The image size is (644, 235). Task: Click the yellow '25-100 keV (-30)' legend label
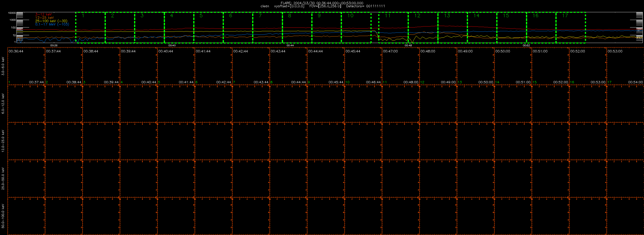click(x=51, y=21)
